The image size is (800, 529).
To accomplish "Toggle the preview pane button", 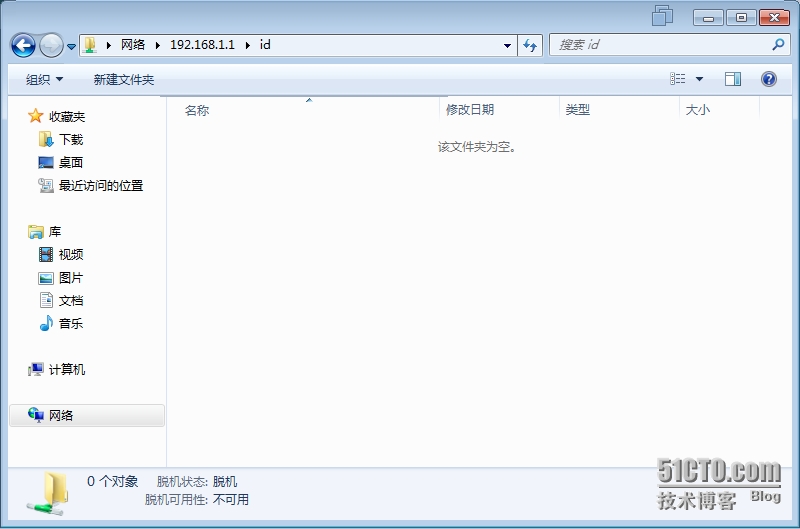I will [x=733, y=79].
